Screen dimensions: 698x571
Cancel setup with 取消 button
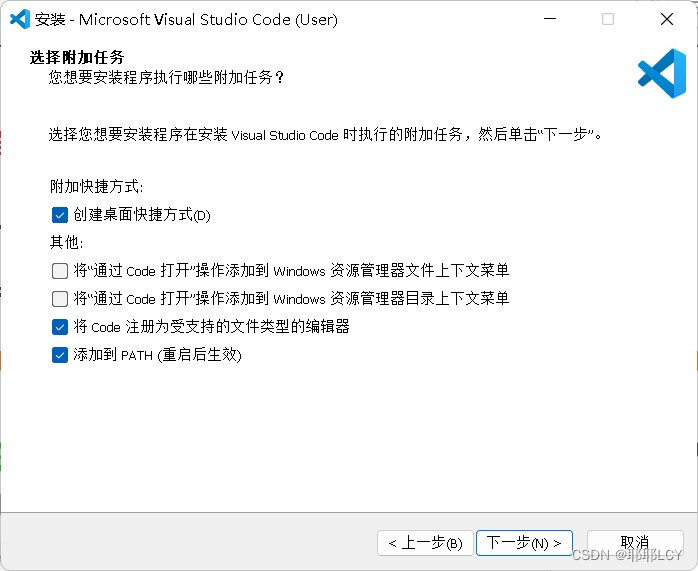[635, 543]
